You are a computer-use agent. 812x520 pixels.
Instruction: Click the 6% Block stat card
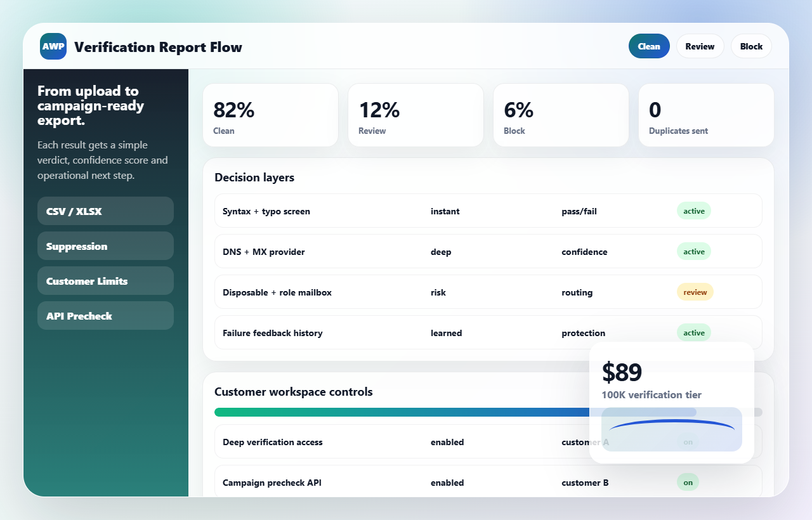point(561,115)
